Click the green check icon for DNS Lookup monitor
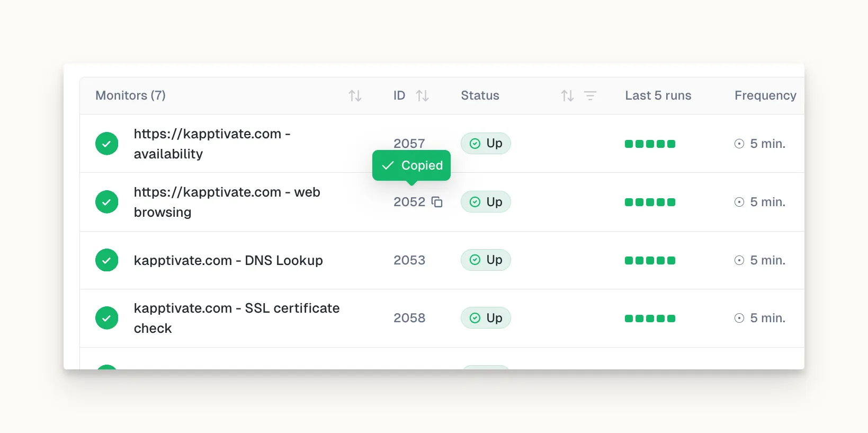This screenshot has height=433, width=868. coord(106,260)
